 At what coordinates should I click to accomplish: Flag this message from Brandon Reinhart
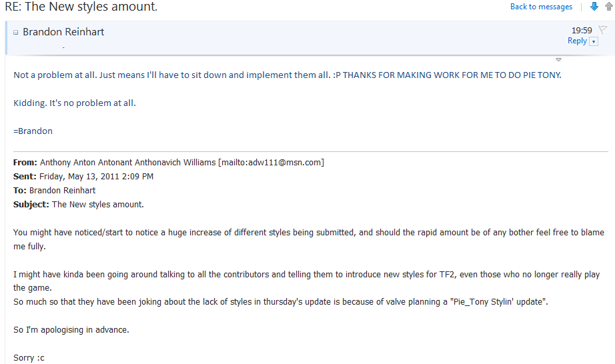coord(602,29)
